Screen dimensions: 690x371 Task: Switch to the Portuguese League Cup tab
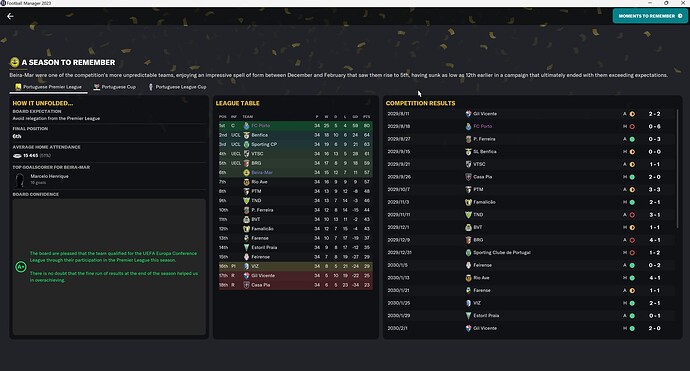177,87
